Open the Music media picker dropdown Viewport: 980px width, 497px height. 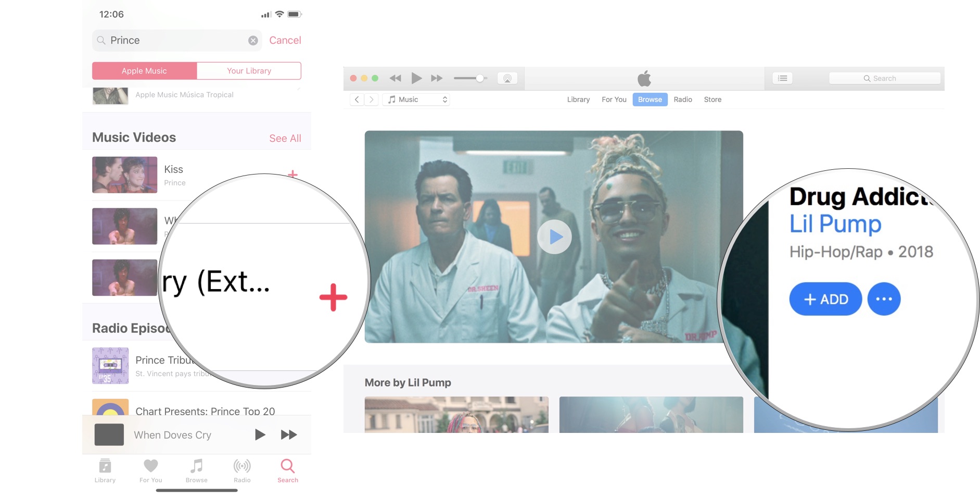pyautogui.click(x=416, y=100)
